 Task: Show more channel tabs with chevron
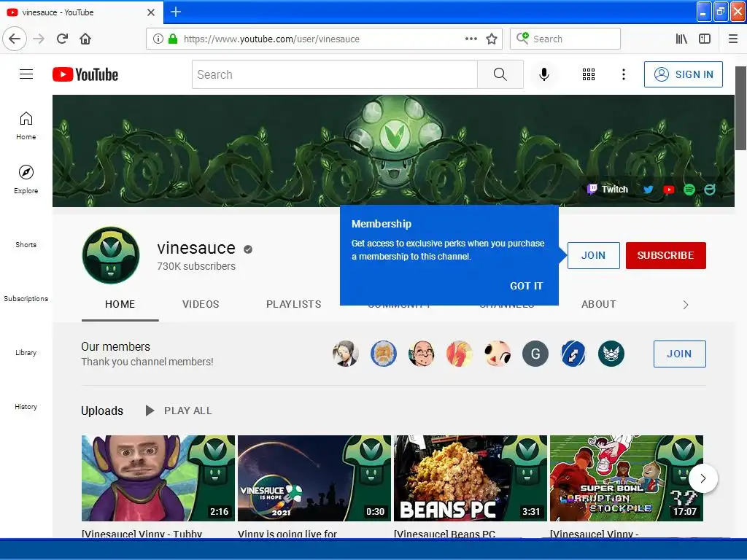point(686,305)
